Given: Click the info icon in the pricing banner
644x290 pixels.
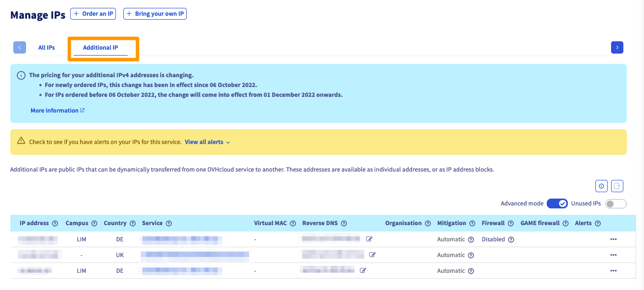Looking at the screenshot, I should tap(20, 75).
